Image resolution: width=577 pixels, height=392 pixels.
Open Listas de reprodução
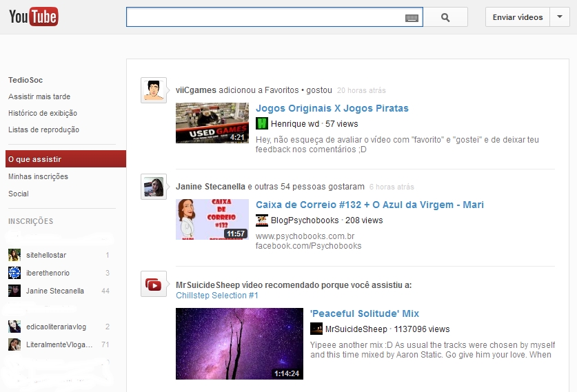[43, 130]
